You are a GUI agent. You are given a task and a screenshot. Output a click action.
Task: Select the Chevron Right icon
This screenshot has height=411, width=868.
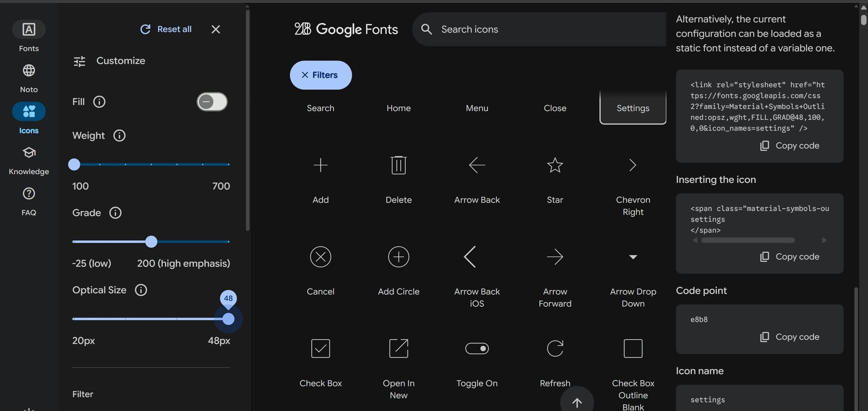pyautogui.click(x=633, y=165)
